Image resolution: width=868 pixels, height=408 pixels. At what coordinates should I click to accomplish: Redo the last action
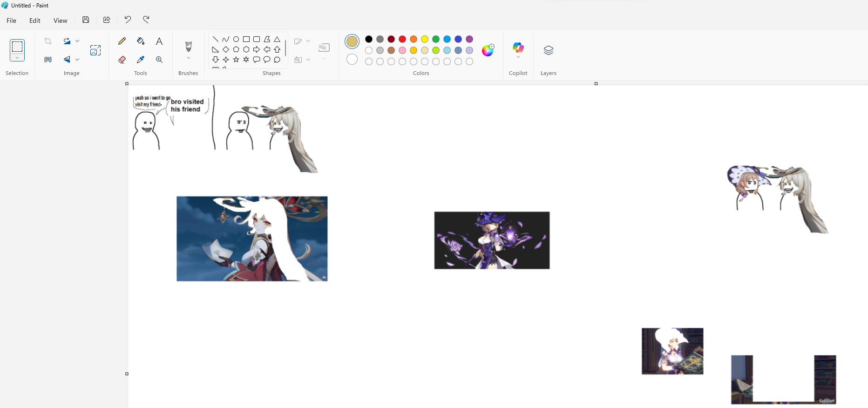coord(146,20)
